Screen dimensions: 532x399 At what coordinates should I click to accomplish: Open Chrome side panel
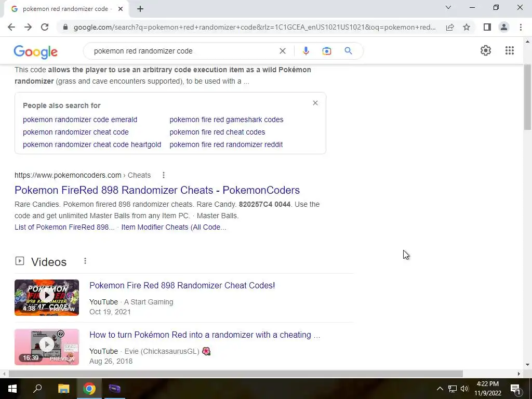[487, 27]
